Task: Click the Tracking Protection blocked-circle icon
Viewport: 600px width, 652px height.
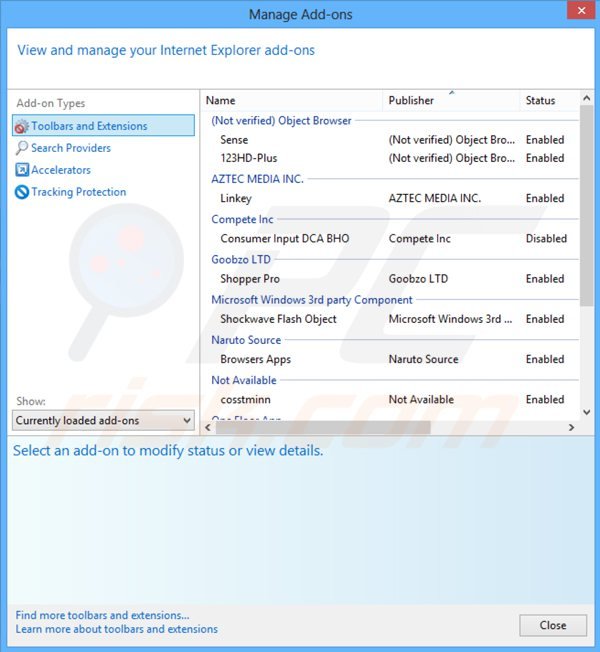Action: click(x=22, y=192)
